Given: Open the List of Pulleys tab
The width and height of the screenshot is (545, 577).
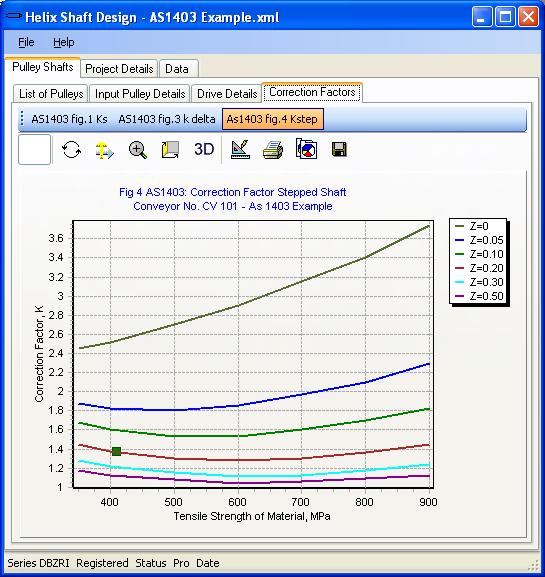Looking at the screenshot, I should tap(51, 94).
